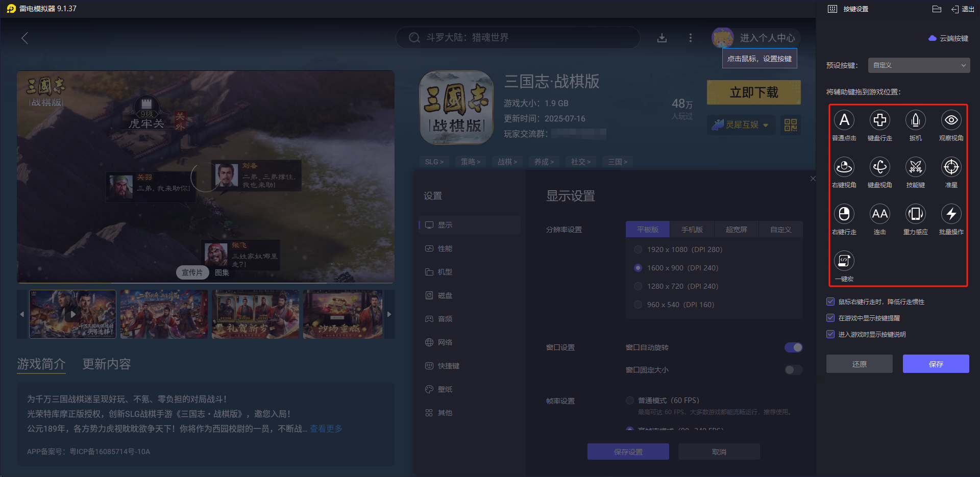This screenshot has height=477, width=980.
Task: Select the 批量操作 lightning icon
Action: 951,214
